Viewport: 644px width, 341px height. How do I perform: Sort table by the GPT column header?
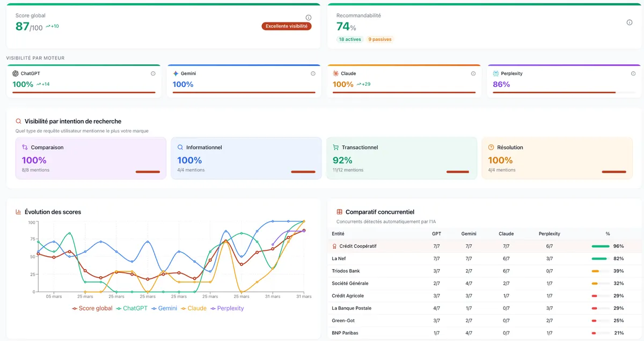(436, 234)
